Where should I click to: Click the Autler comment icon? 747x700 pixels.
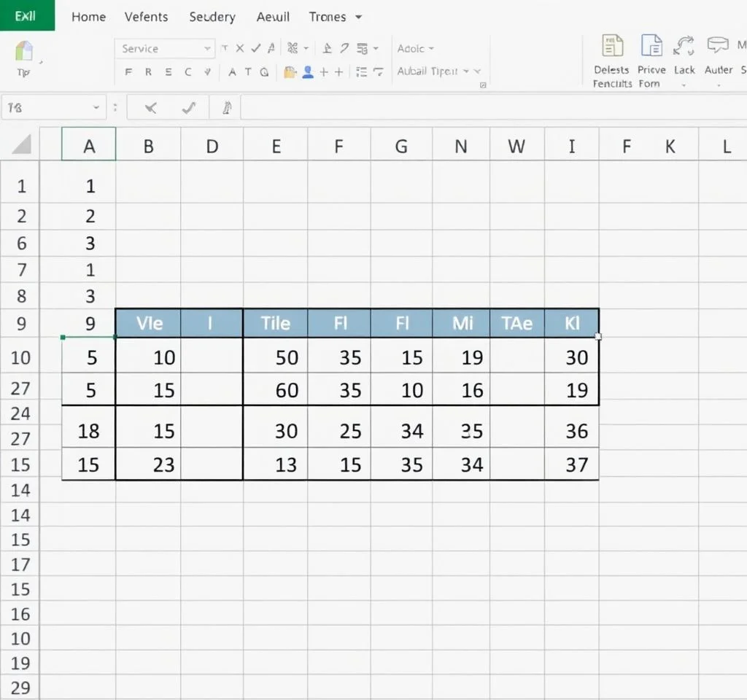coord(718,46)
